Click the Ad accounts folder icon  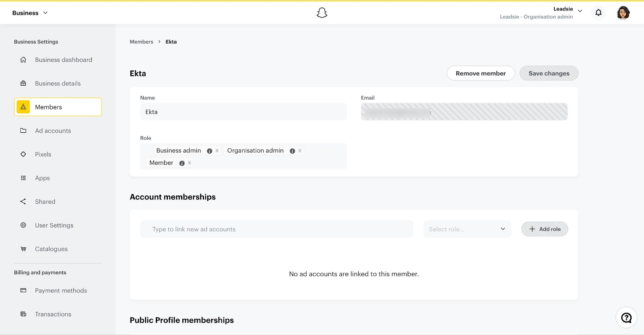23,131
